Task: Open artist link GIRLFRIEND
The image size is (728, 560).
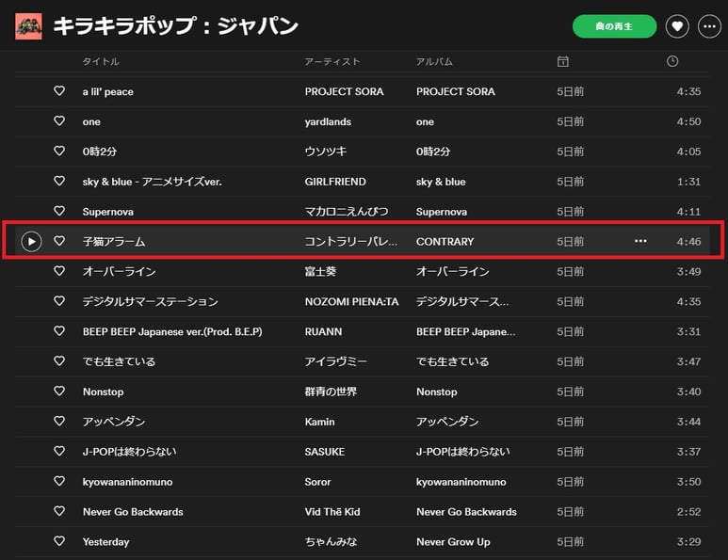Action: click(335, 182)
